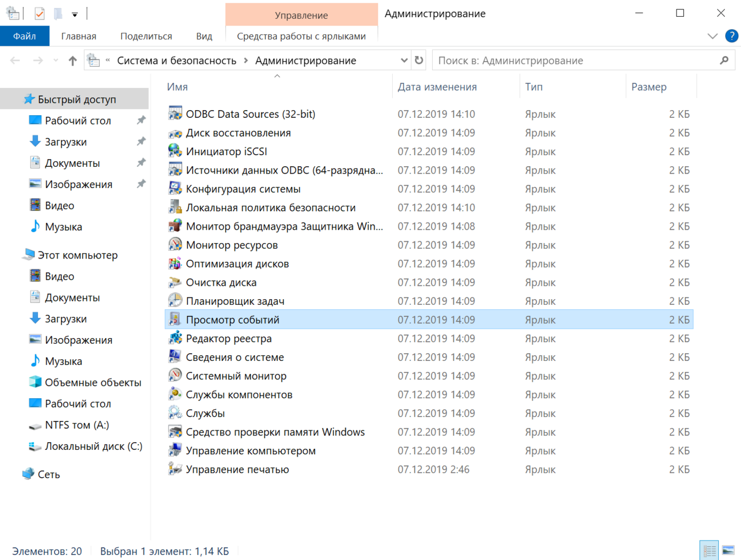Switch to details view in status bar
The height and width of the screenshot is (560, 741).
tap(709, 551)
